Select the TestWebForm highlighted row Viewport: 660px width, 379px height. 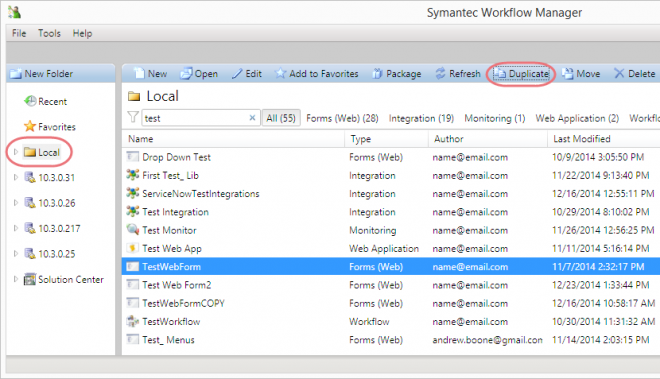coord(391,267)
